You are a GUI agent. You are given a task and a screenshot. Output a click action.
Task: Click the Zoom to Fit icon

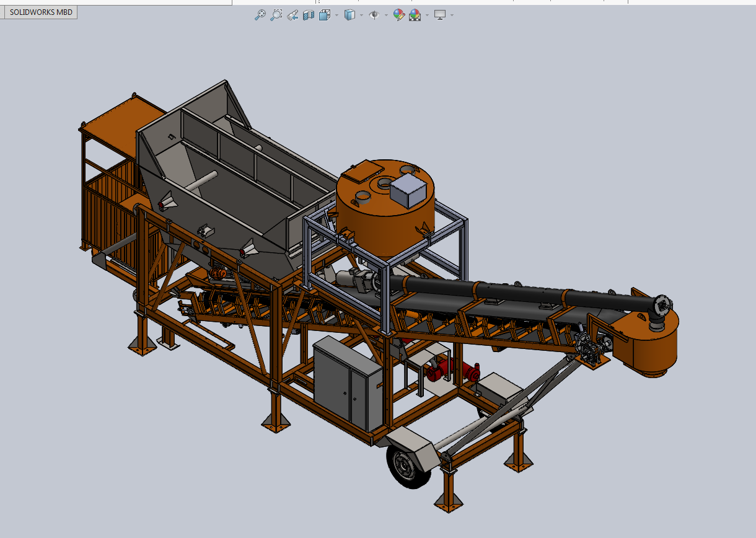pyautogui.click(x=260, y=15)
